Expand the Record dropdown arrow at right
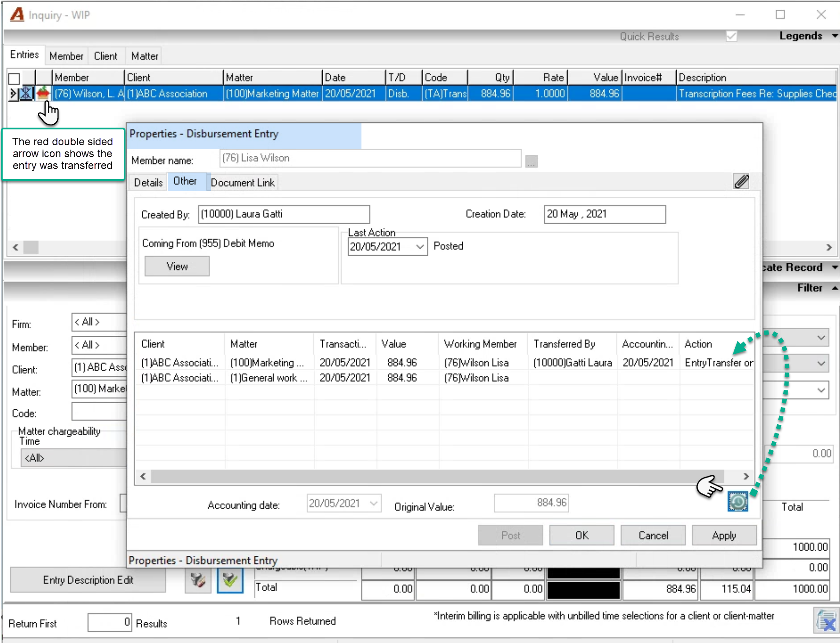Screen dimensions: 840x643 [835, 267]
